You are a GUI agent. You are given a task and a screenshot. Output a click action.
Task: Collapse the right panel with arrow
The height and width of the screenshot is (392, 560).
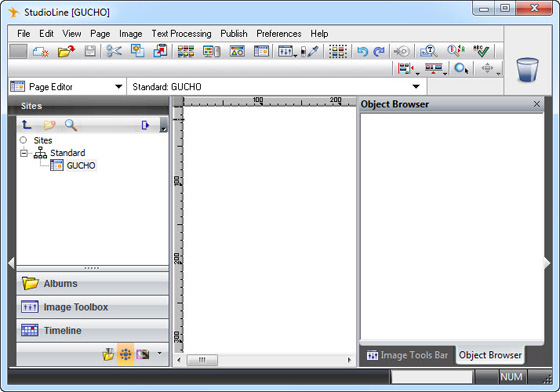click(547, 263)
